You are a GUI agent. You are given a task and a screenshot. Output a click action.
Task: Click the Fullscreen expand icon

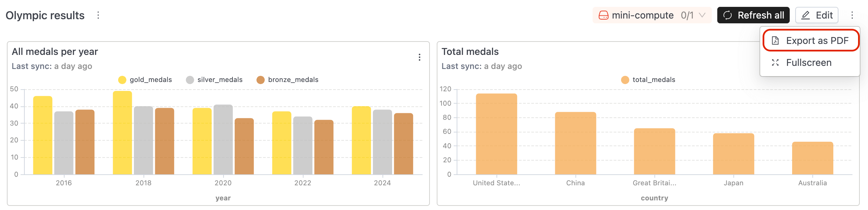[775, 63]
